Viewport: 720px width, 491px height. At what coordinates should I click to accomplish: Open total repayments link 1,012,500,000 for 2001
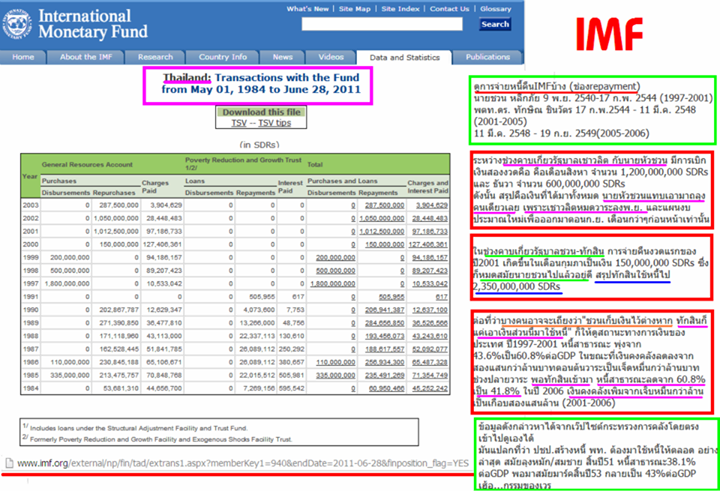pos(382,231)
